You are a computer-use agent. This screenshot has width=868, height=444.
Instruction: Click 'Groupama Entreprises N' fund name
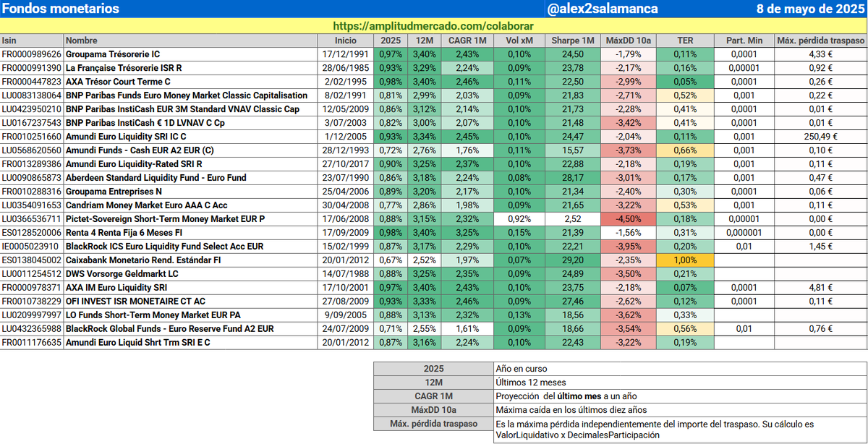[x=114, y=192]
